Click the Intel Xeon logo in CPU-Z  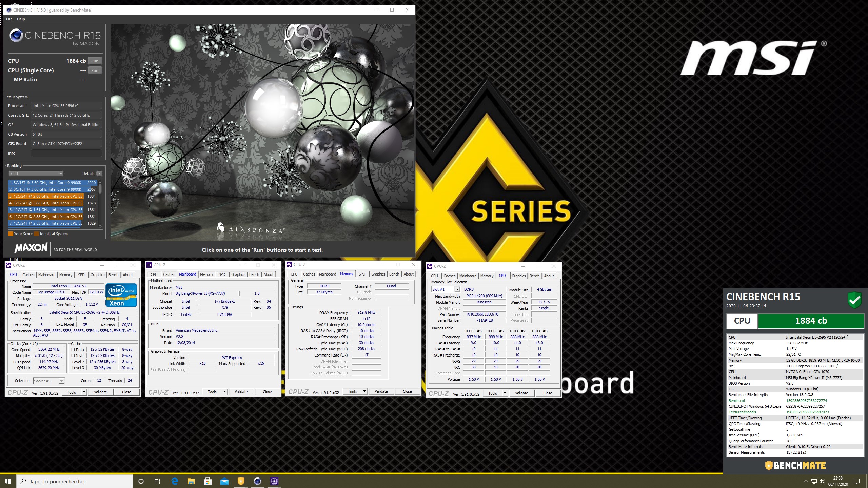coord(121,295)
